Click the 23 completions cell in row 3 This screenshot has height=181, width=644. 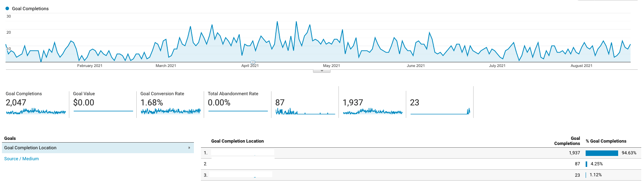pyautogui.click(x=577, y=175)
